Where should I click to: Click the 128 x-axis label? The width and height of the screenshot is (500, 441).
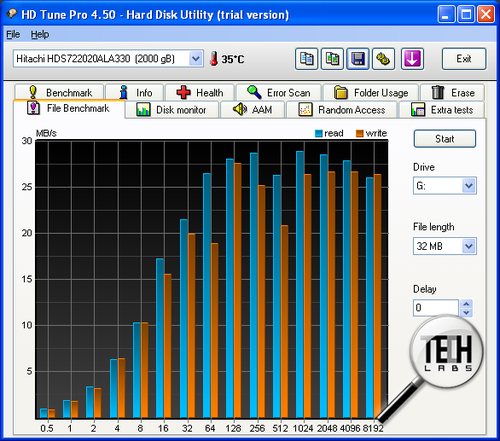(x=233, y=429)
